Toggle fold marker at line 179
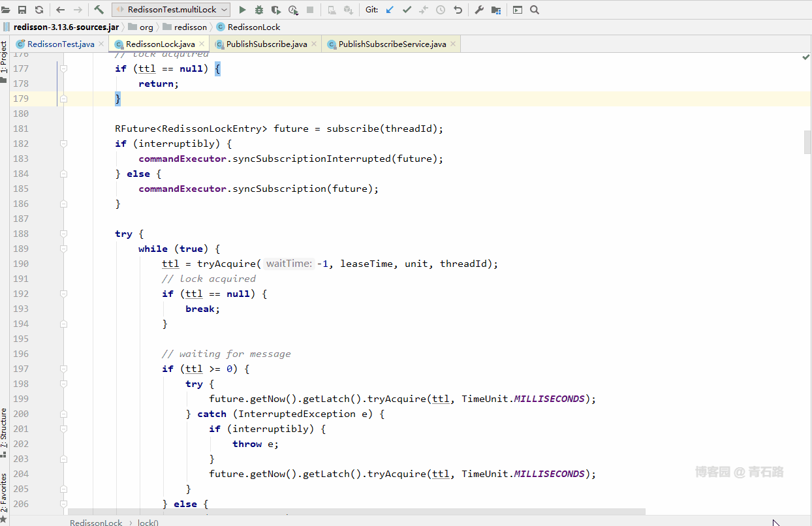 pyautogui.click(x=64, y=99)
